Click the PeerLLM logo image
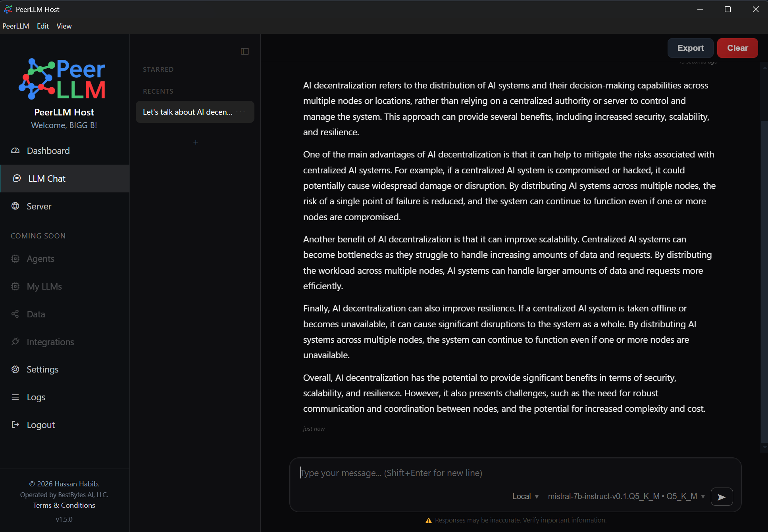 [x=62, y=79]
